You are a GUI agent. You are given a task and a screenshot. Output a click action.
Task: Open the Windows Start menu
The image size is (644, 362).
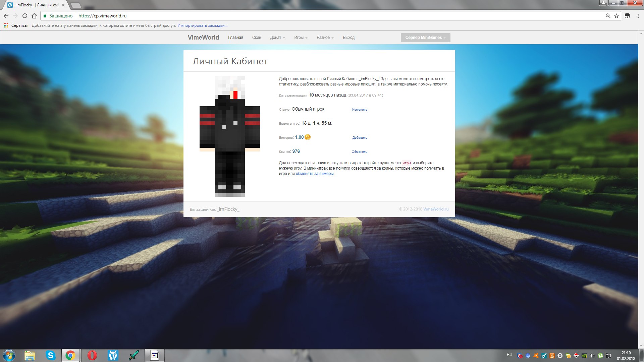(9, 356)
